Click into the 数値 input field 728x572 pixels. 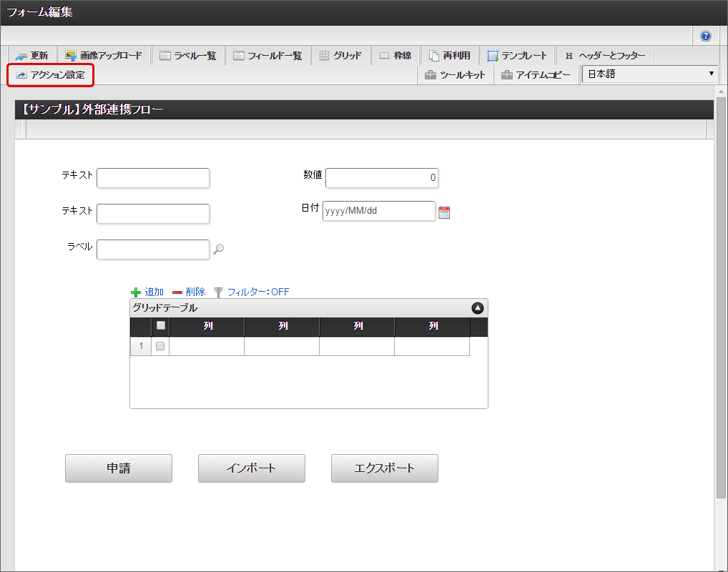click(x=381, y=178)
